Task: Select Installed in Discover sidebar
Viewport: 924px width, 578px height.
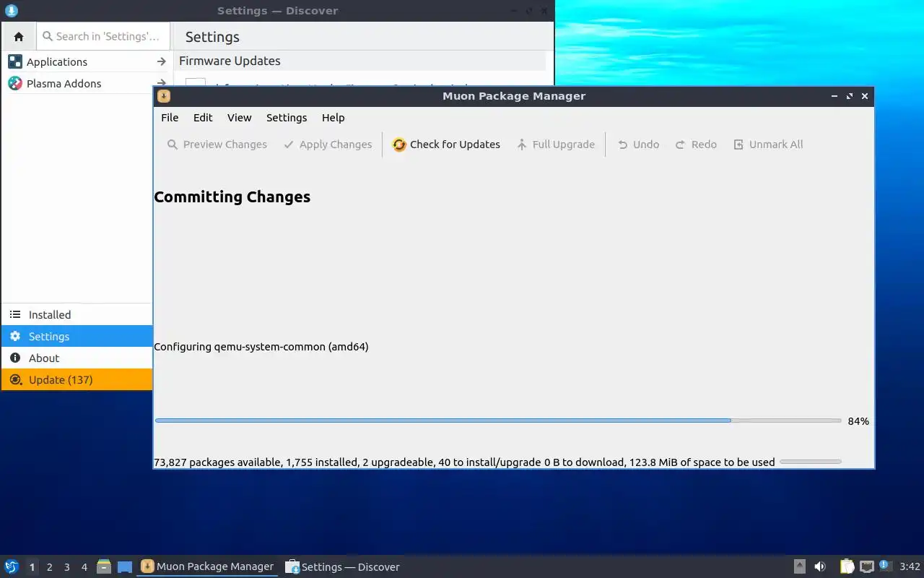Action: tap(77, 315)
